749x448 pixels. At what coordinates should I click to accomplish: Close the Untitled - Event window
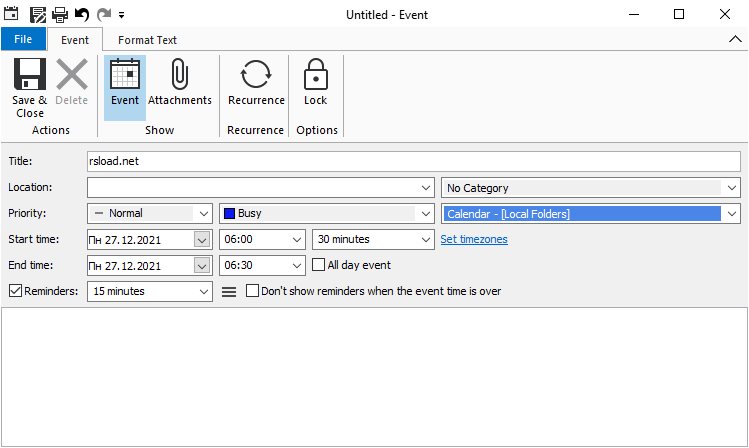click(725, 14)
